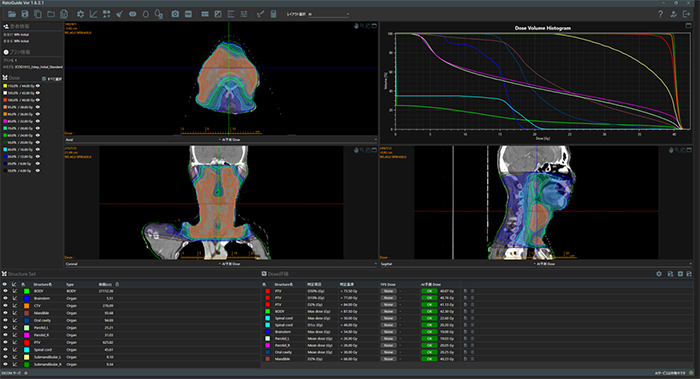700x379 pixels.
Task: Take a snapshot with the camera icon
Action: tap(175, 14)
